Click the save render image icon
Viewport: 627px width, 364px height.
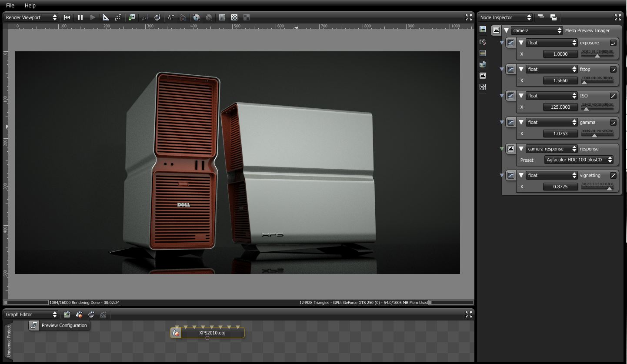point(132,17)
